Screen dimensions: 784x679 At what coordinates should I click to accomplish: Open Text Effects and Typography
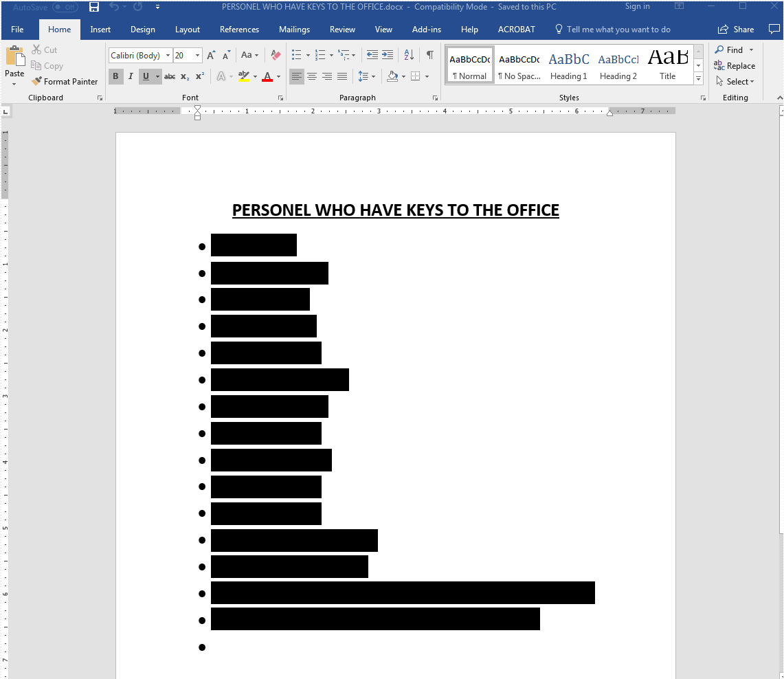[x=221, y=76]
